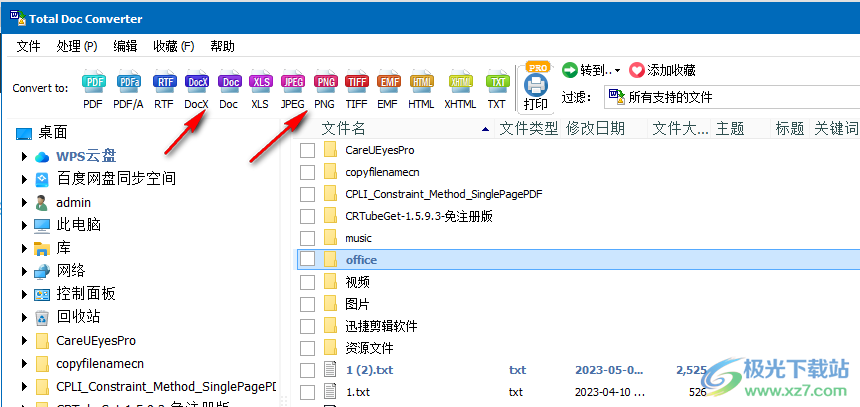Click the 关键词 column header

835,129
